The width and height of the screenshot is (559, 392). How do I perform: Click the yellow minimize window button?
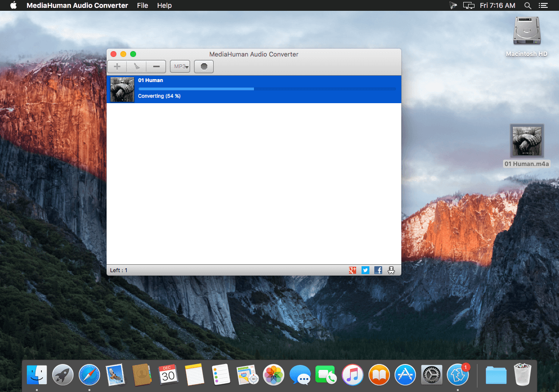click(x=123, y=54)
